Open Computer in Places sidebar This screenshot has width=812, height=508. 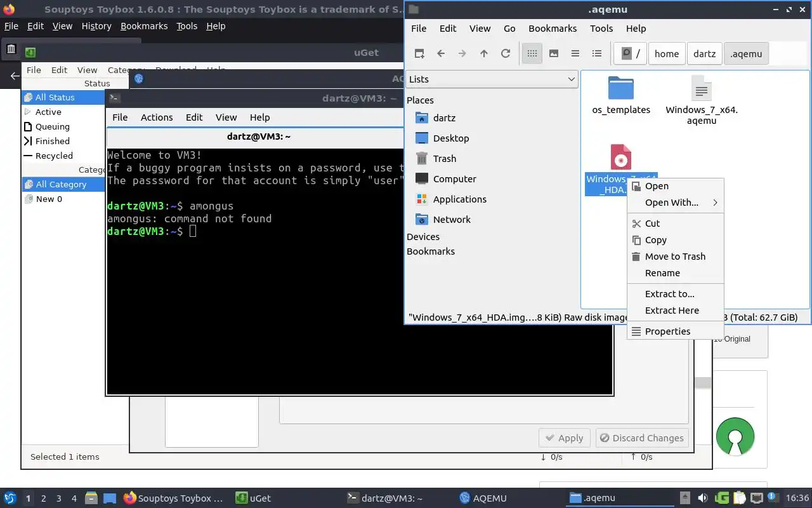454,179
